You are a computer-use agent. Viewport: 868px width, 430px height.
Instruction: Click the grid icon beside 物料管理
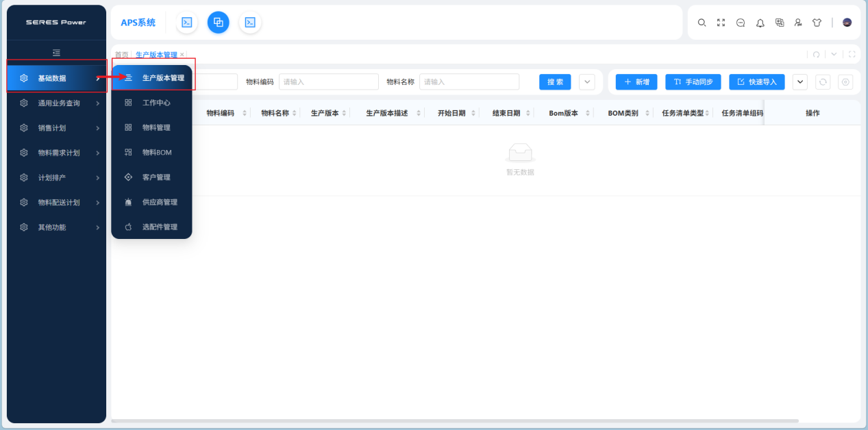coord(128,127)
